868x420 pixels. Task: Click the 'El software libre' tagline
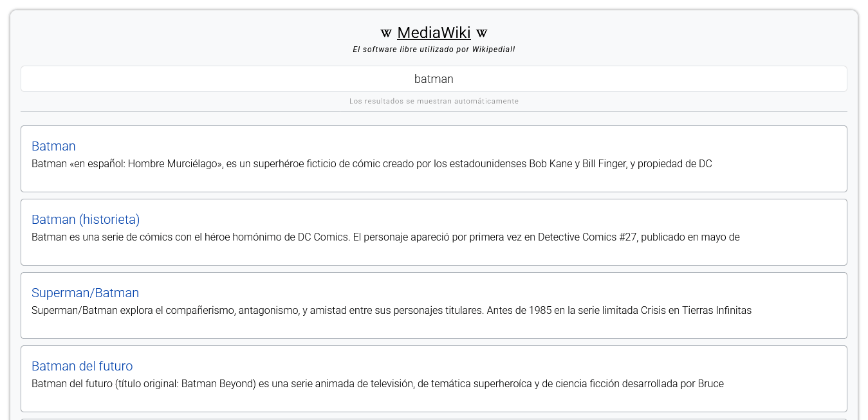(x=434, y=50)
